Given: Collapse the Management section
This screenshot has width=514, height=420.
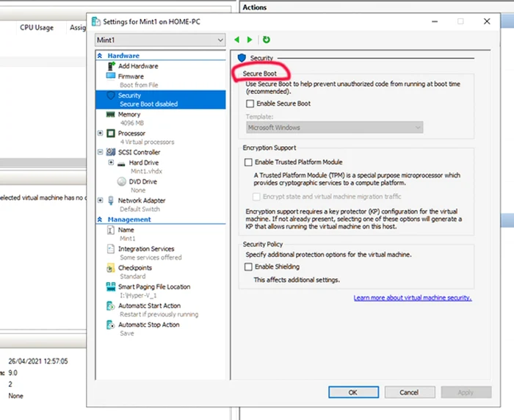Looking at the screenshot, I should pos(100,220).
